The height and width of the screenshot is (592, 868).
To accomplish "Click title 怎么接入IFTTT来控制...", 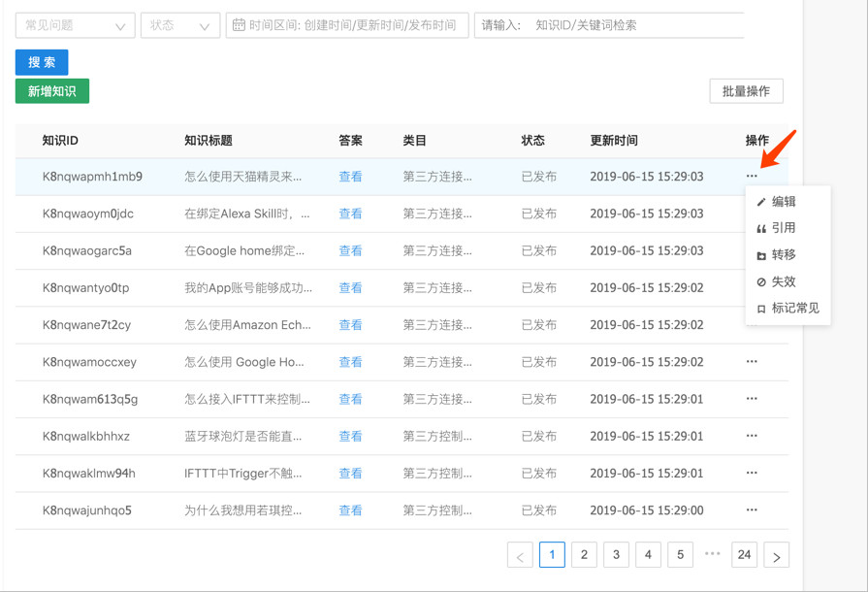I will (x=247, y=399).
